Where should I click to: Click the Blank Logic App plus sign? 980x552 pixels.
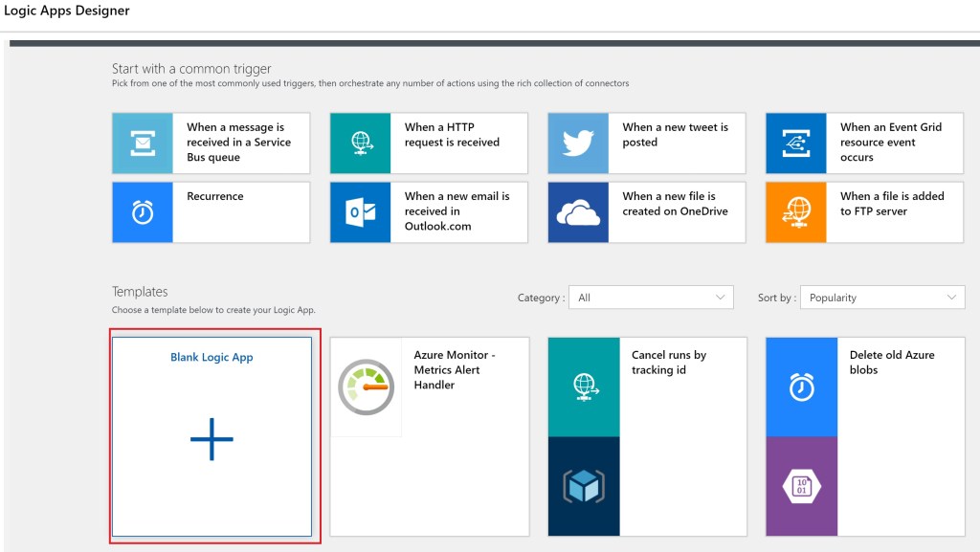click(212, 440)
